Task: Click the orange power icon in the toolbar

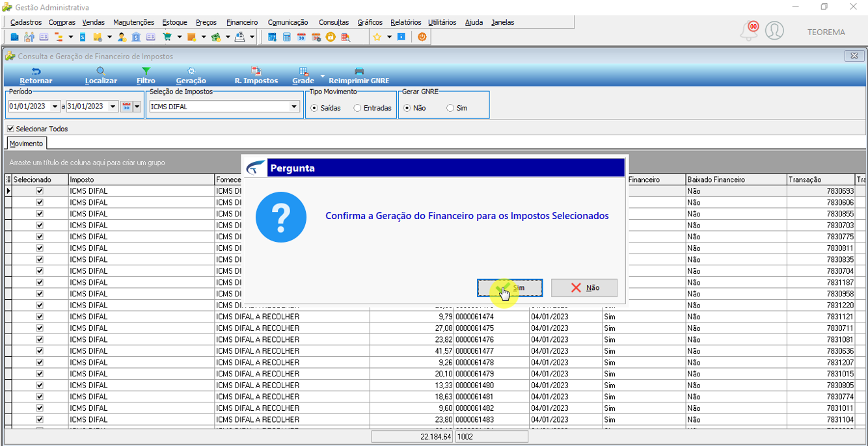Action: [x=422, y=37]
